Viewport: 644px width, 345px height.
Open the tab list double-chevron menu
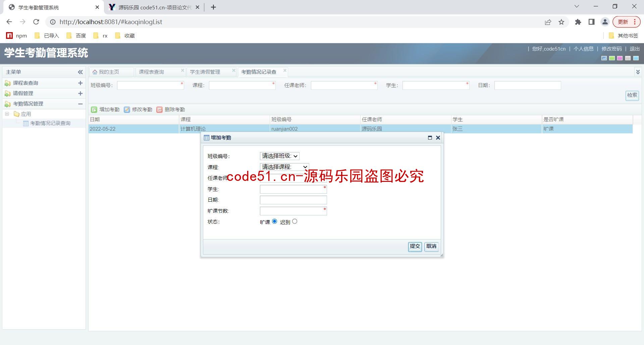[638, 72]
